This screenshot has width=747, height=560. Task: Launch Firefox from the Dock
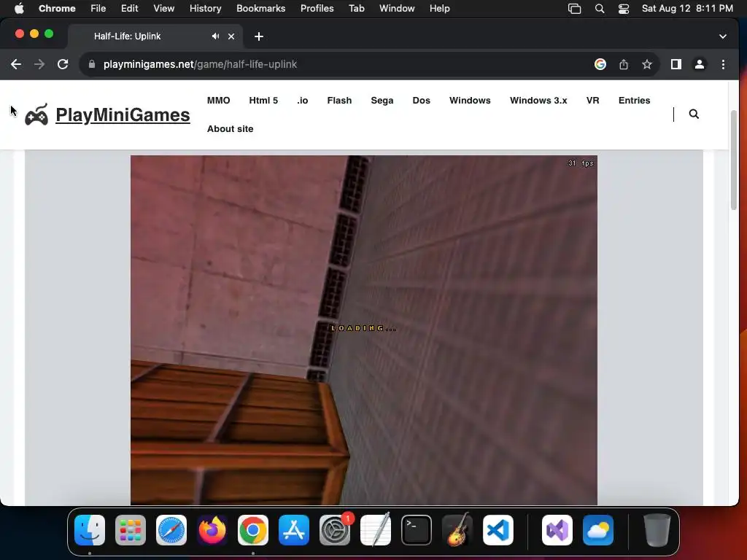[x=212, y=530]
